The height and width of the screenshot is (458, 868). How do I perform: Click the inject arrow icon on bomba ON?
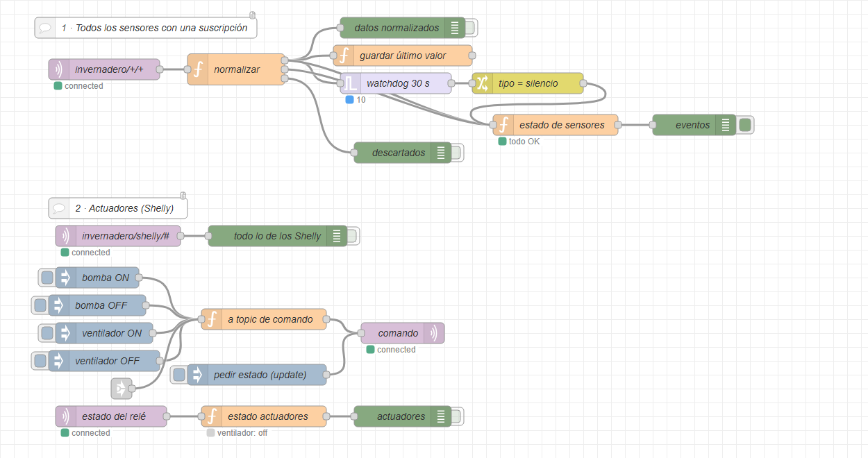(x=66, y=278)
